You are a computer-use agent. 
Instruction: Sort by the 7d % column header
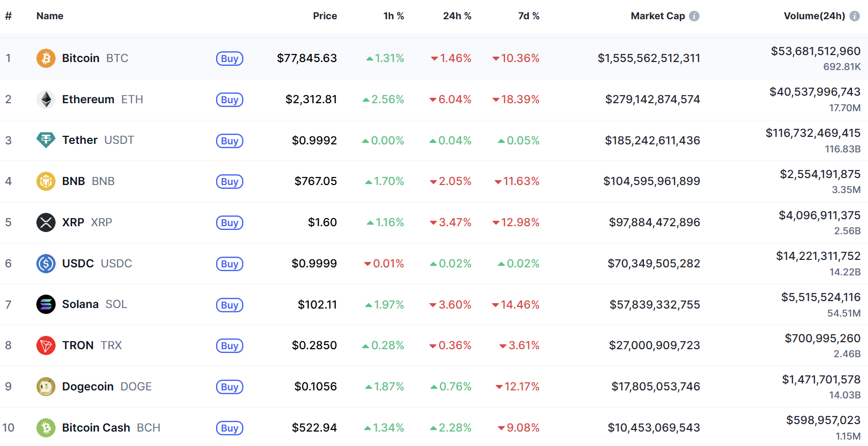[x=528, y=16]
